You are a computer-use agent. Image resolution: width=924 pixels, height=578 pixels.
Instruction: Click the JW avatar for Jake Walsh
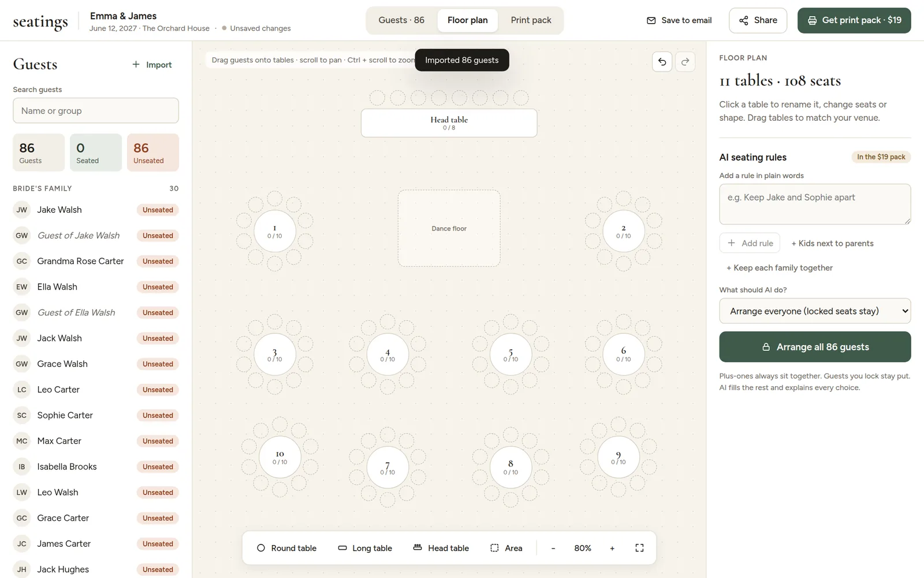21,210
